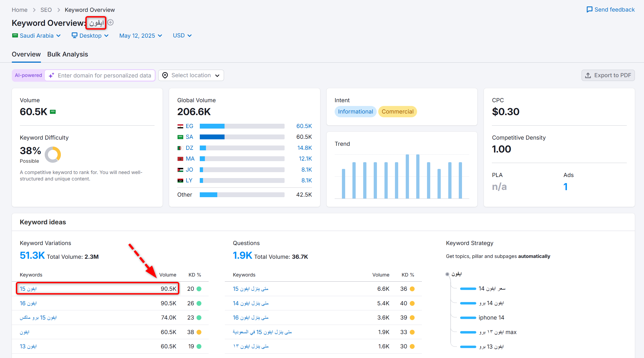Open the SEO breadcrumb link
The width and height of the screenshot is (644, 358).
(46, 10)
